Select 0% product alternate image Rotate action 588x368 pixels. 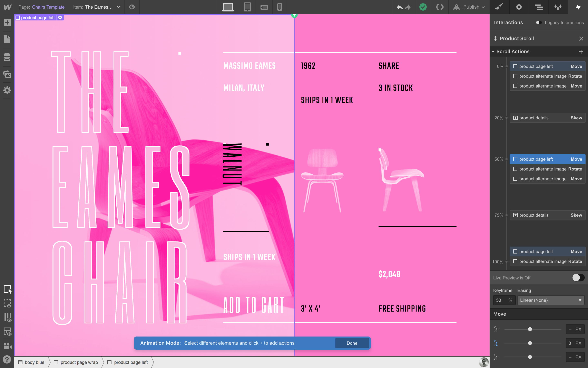click(x=547, y=76)
